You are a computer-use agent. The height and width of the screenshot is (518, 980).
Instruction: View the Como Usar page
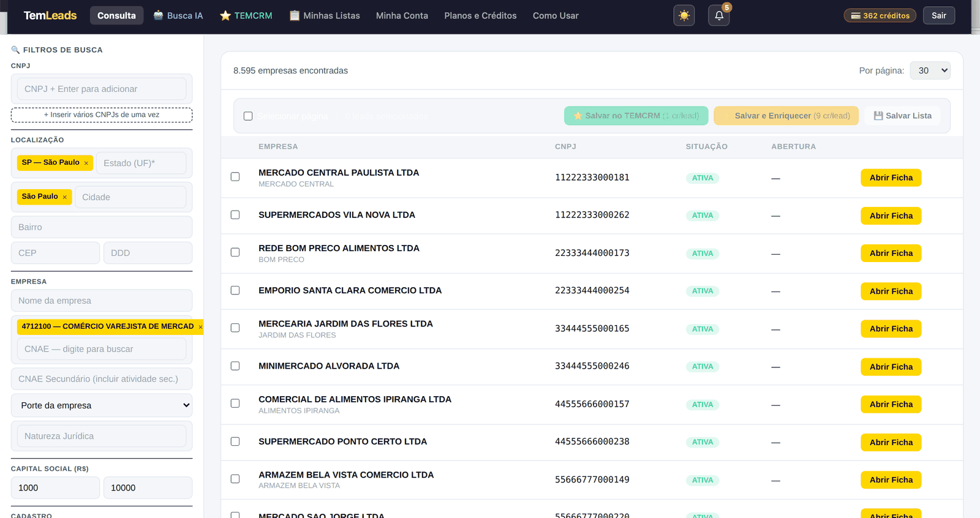coord(556,15)
